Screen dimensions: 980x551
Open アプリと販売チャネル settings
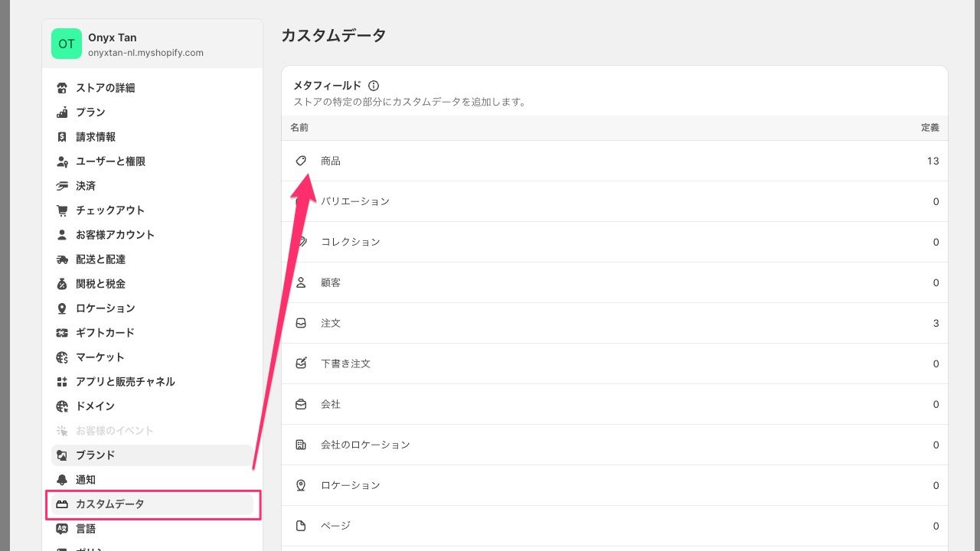[152, 382]
